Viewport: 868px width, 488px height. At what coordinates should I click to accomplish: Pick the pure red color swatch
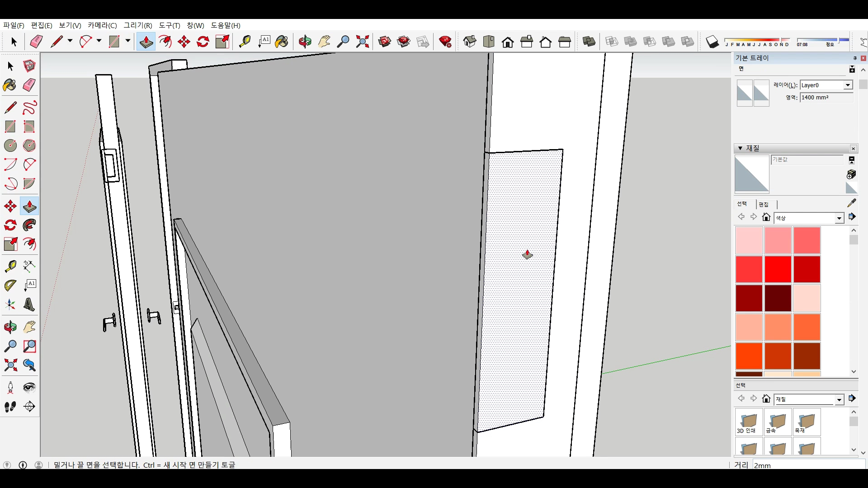click(x=778, y=269)
